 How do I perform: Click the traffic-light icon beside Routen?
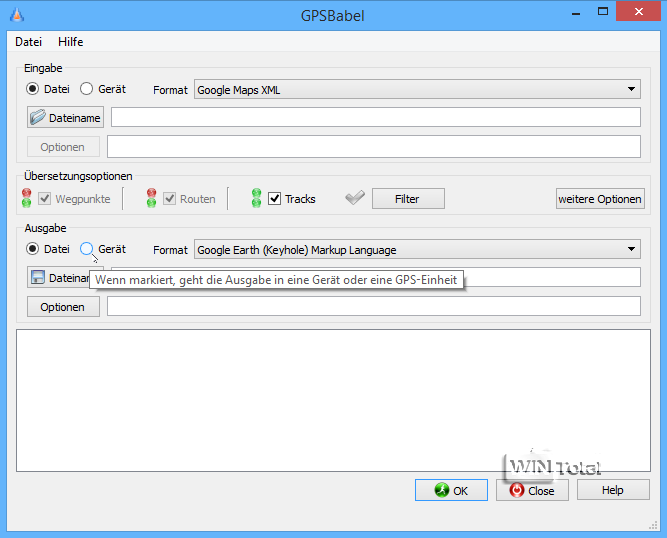tap(151, 198)
